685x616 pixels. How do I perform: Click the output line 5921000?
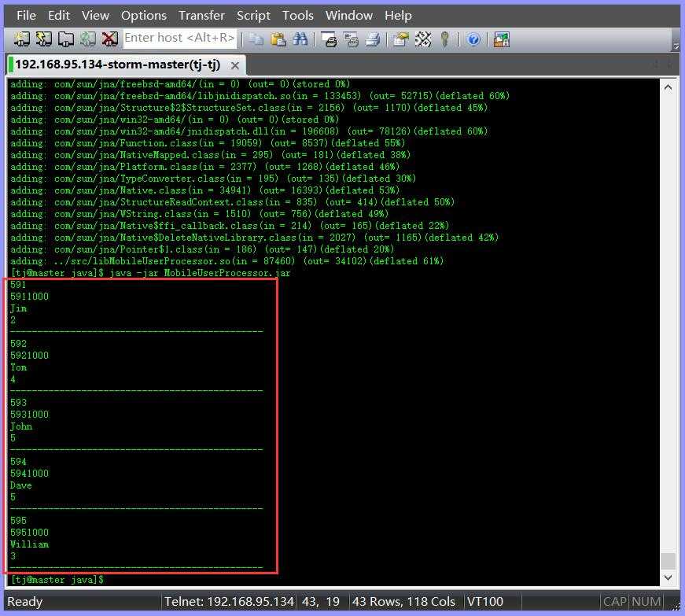(x=29, y=356)
